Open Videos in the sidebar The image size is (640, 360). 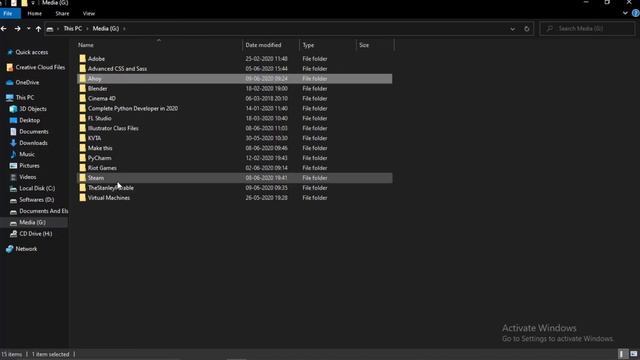coord(27,177)
